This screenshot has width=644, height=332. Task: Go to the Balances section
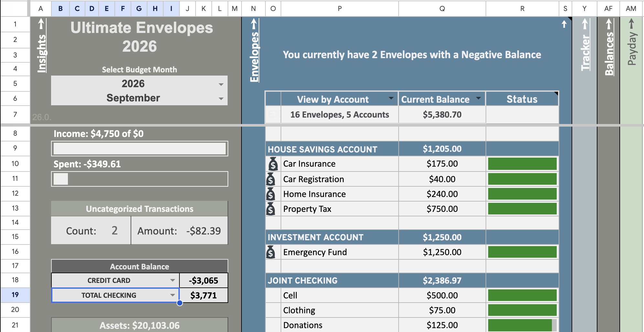[609, 54]
